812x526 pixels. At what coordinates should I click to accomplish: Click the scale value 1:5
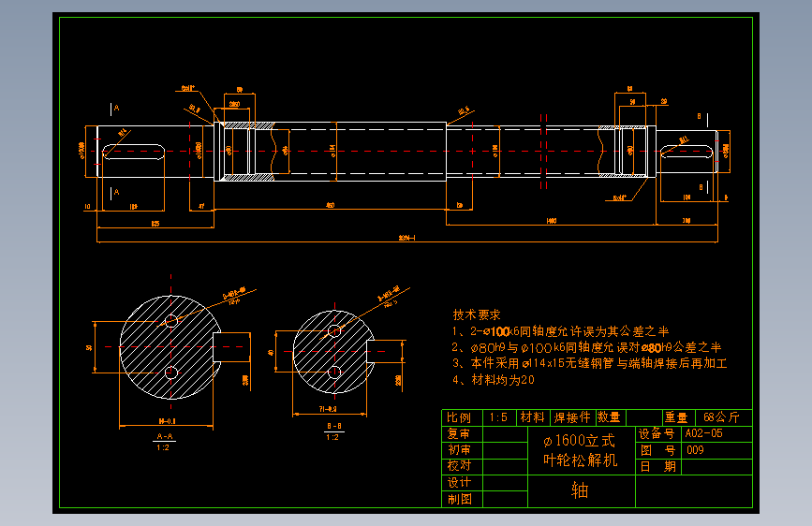(498, 417)
